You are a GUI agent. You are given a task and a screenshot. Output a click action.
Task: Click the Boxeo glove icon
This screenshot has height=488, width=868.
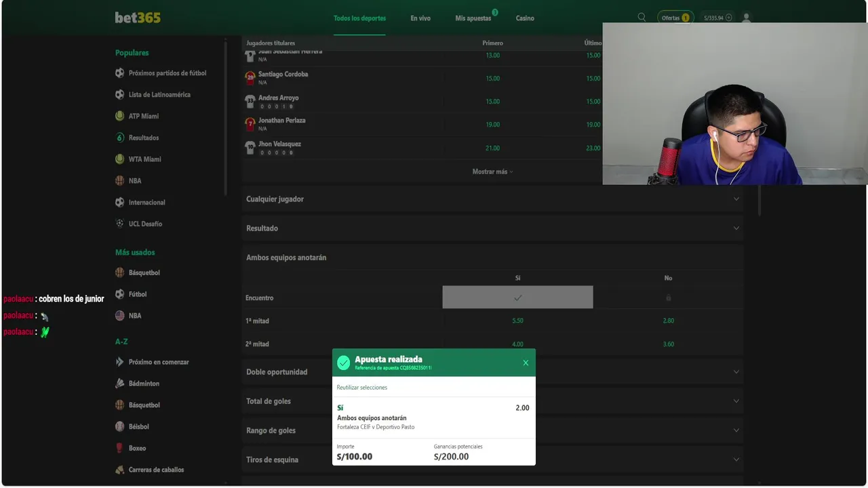(x=120, y=448)
